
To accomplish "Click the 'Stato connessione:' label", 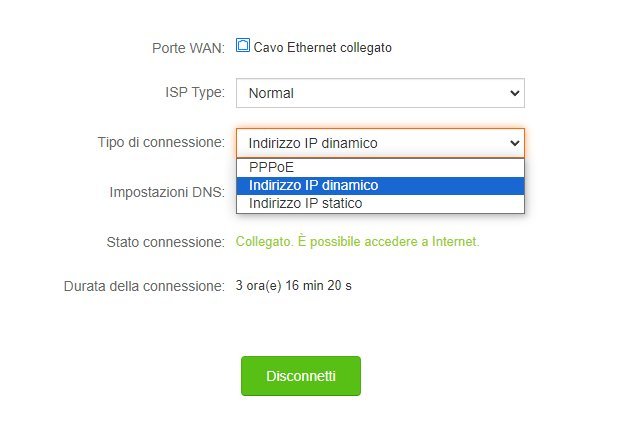I will pos(165,242).
